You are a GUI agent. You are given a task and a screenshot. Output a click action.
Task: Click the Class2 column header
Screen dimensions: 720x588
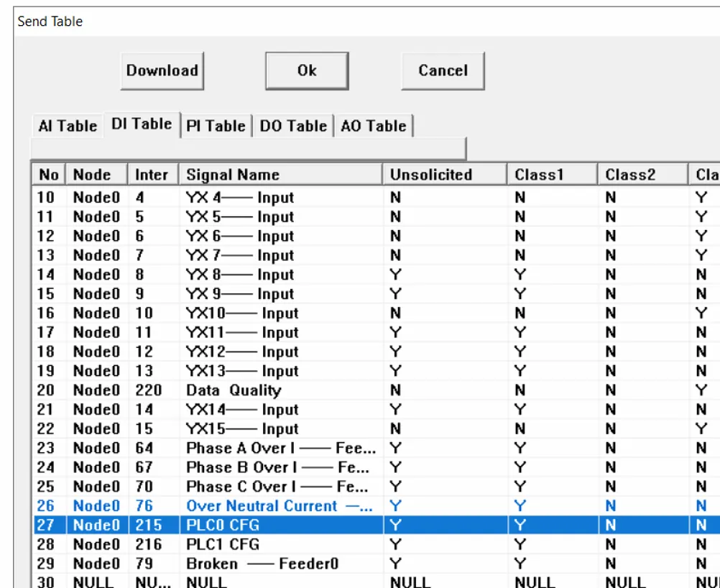coord(643,175)
